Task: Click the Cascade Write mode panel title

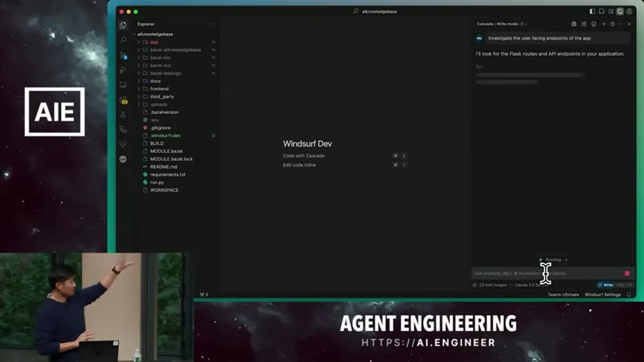Action: (x=497, y=24)
